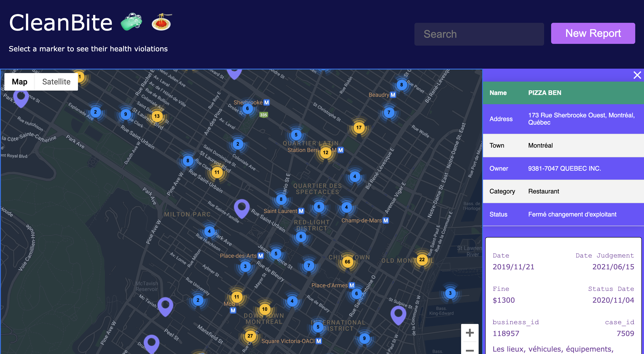Select purple pin near Mc Tavish street

point(165,306)
